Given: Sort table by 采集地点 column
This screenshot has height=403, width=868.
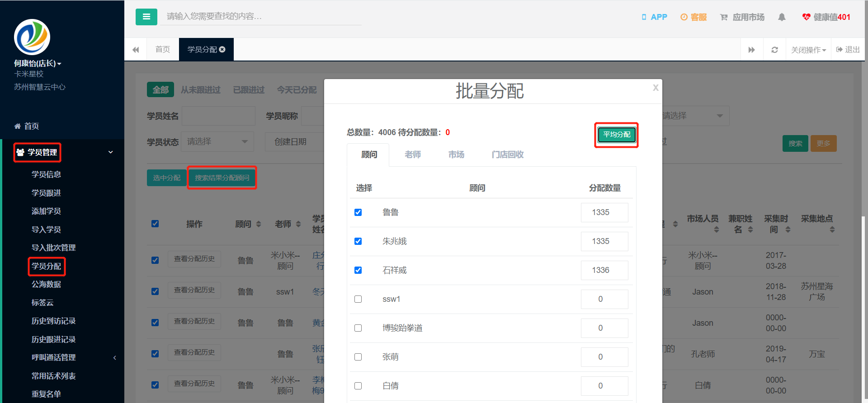Looking at the screenshot, I should coord(832,230).
